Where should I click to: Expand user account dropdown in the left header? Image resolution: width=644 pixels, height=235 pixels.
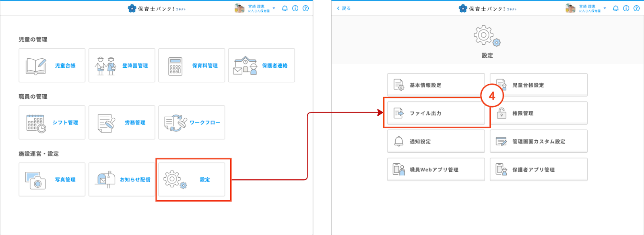[x=274, y=8]
